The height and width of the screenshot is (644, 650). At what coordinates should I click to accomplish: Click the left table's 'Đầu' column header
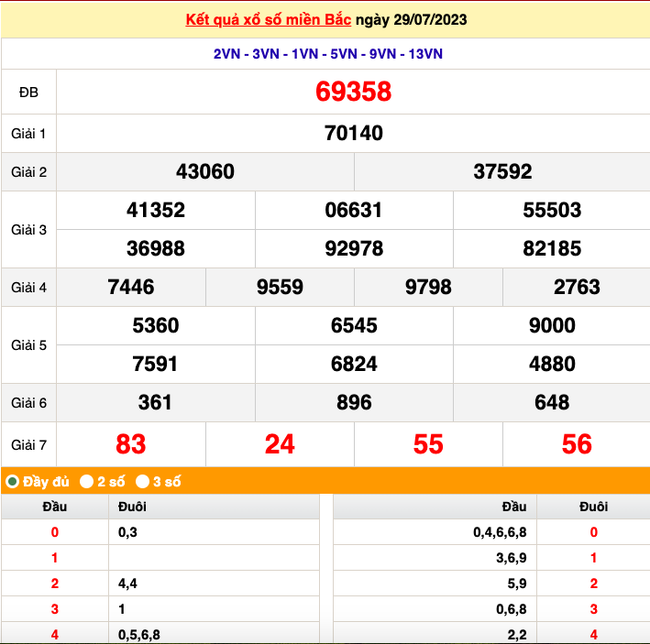coord(54,507)
